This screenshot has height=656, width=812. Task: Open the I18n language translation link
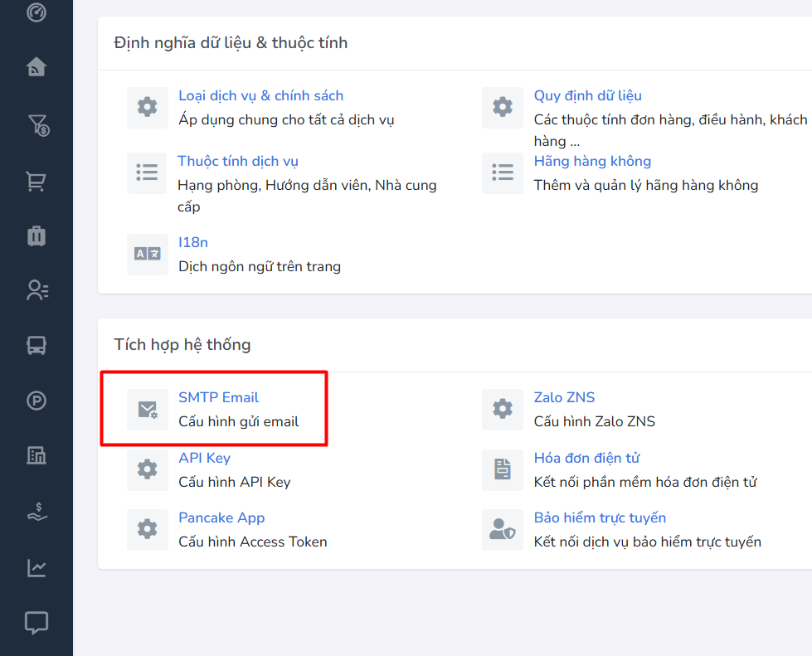click(193, 242)
